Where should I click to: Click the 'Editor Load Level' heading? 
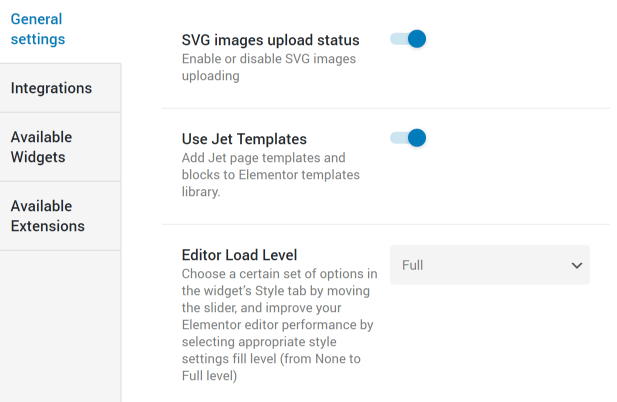[239, 255]
